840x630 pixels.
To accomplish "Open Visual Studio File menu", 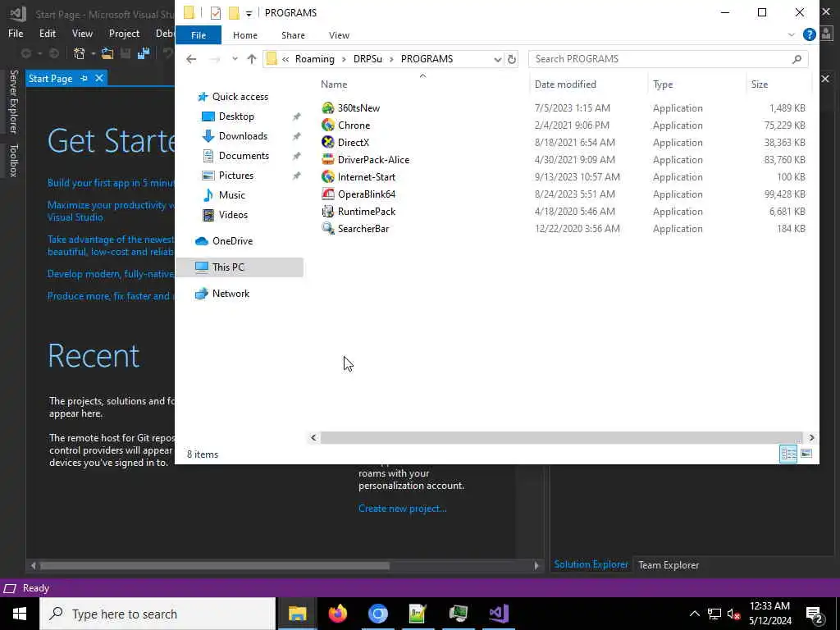I will (x=16, y=33).
